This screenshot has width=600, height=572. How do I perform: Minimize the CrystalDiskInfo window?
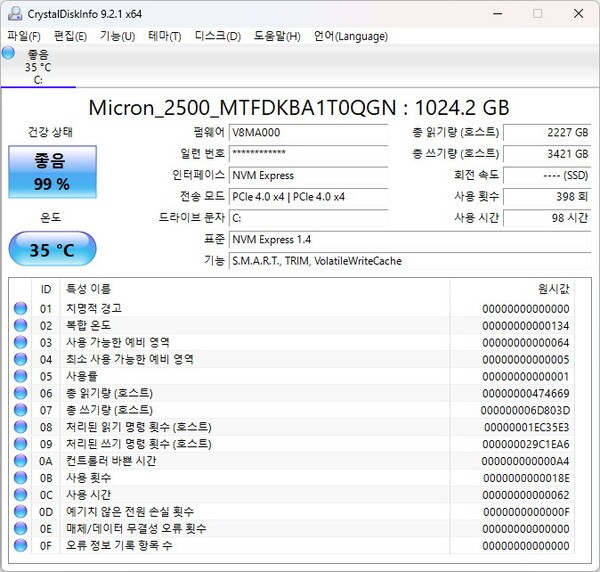(x=497, y=14)
